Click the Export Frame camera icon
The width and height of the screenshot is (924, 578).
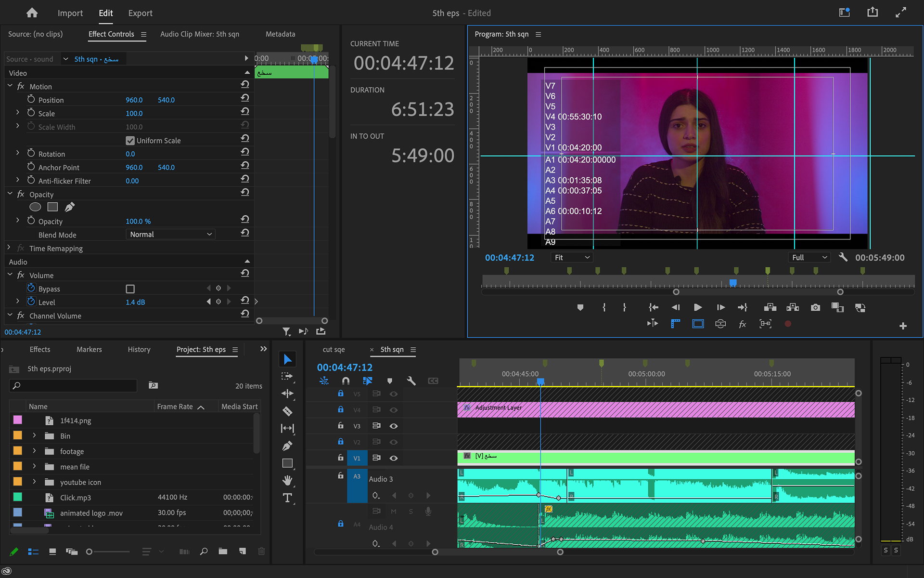pyautogui.click(x=815, y=307)
